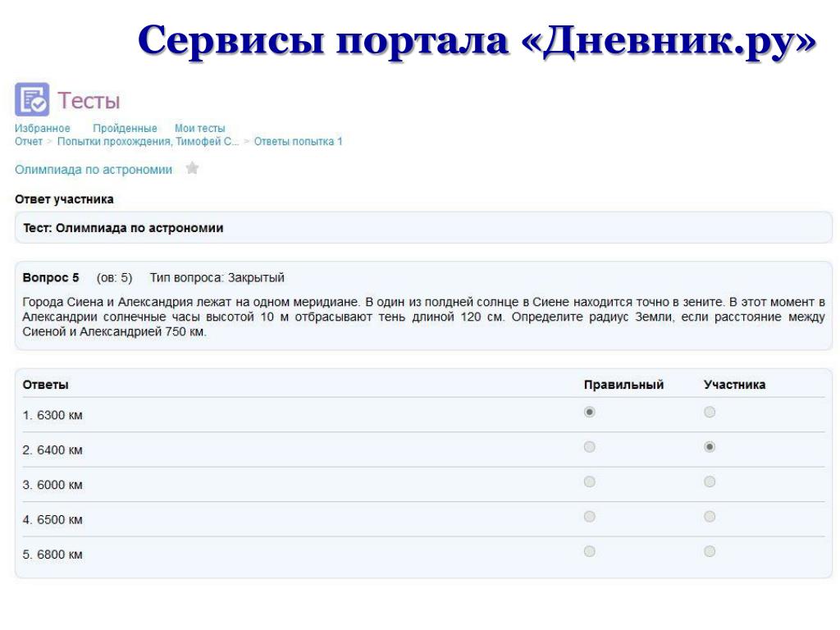
Task: Select Правильный radio for 6000 км
Action: pyautogui.click(x=589, y=482)
